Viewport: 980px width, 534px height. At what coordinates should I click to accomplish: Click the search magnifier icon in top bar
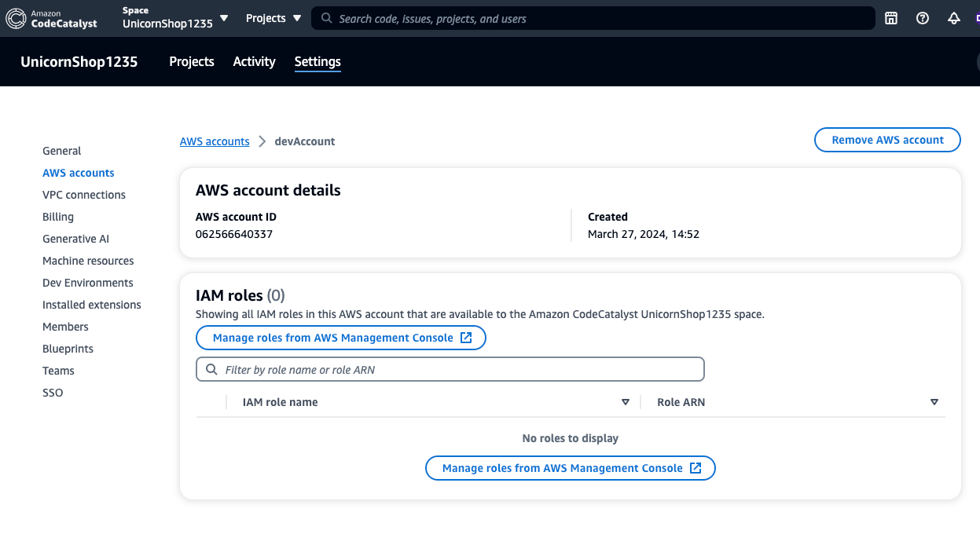[327, 18]
